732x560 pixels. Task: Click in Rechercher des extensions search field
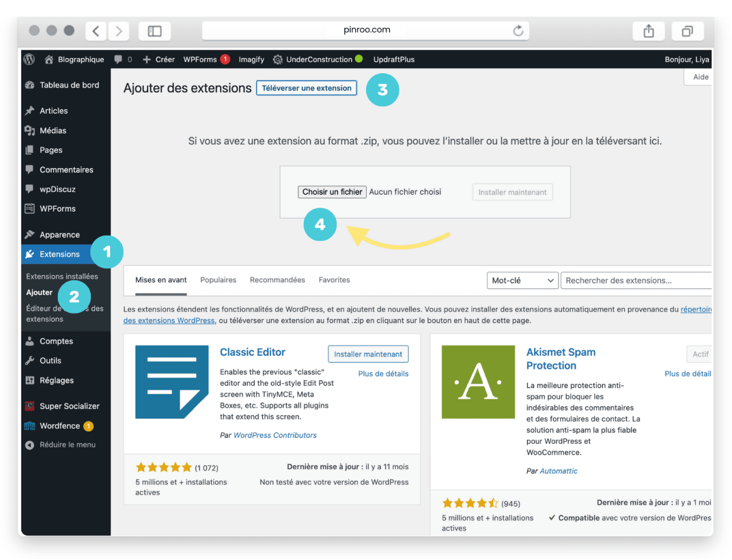636,281
